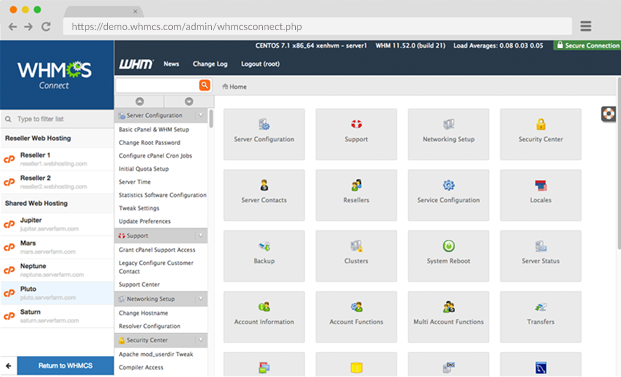
Task: Collapse the Support sidebar section
Action: pyautogui.click(x=200, y=236)
